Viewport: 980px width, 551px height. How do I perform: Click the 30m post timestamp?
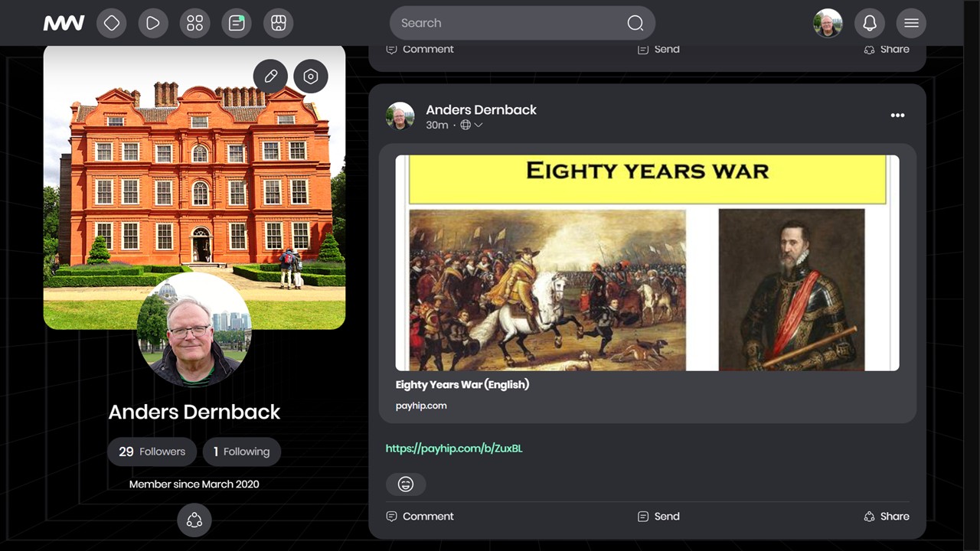(437, 125)
